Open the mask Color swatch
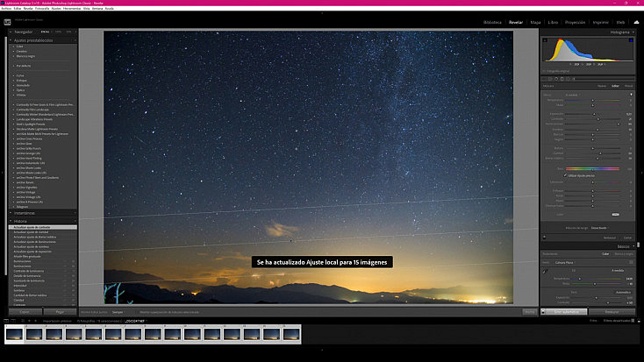644x362 pixels. point(615,214)
